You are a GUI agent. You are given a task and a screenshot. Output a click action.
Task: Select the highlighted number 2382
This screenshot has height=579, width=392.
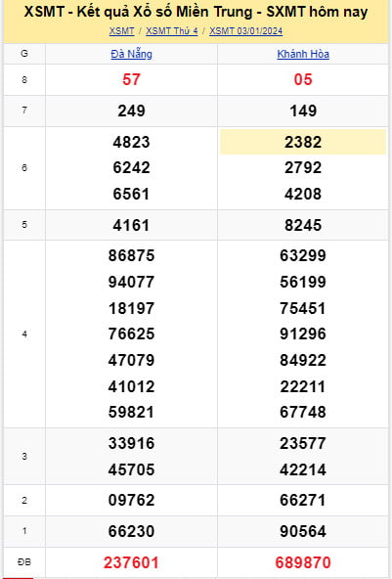303,142
